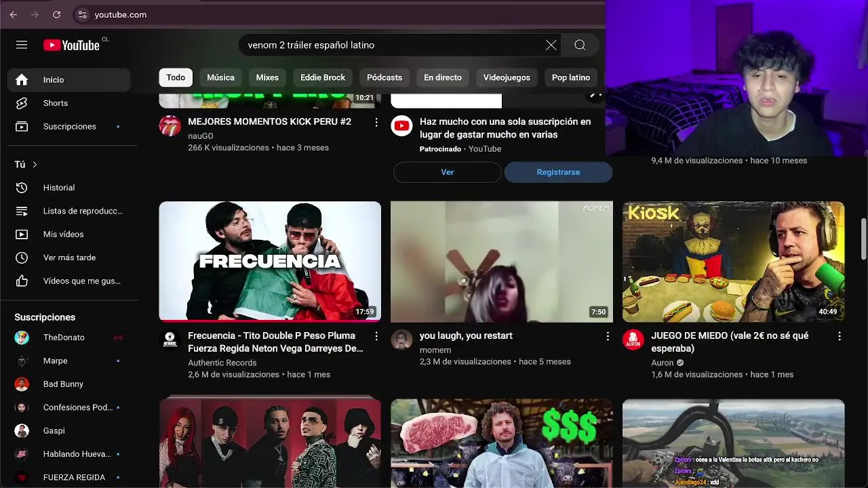Open you laugh, you restart title
This screenshot has height=488, width=868.
point(466,335)
